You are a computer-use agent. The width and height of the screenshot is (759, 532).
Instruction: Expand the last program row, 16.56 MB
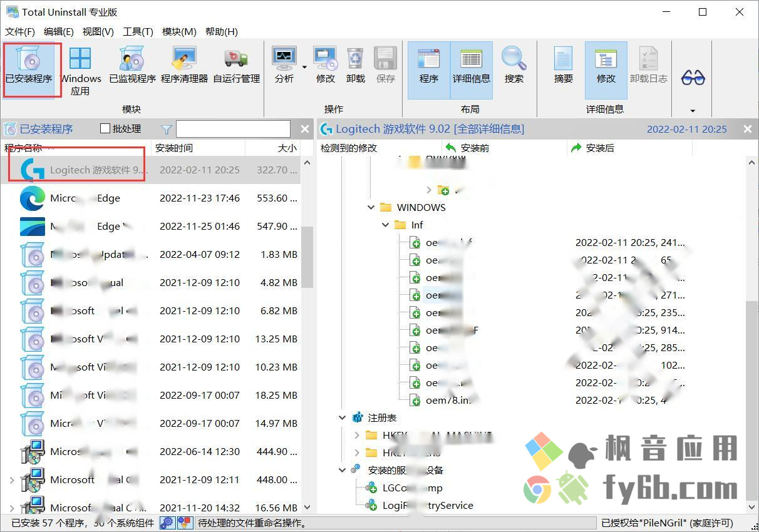click(x=11, y=508)
